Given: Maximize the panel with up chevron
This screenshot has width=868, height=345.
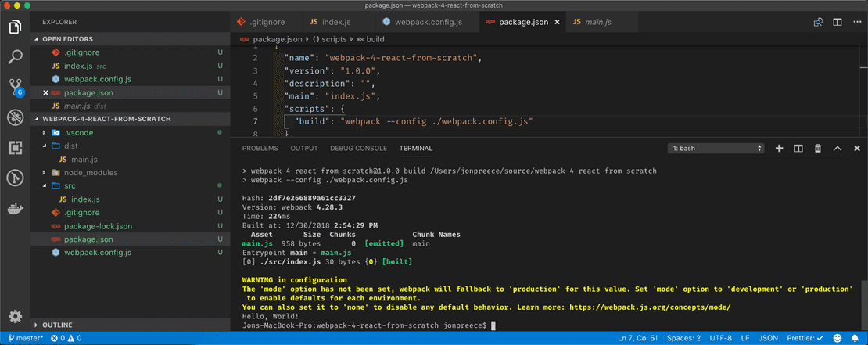Looking at the screenshot, I should pos(837,149).
